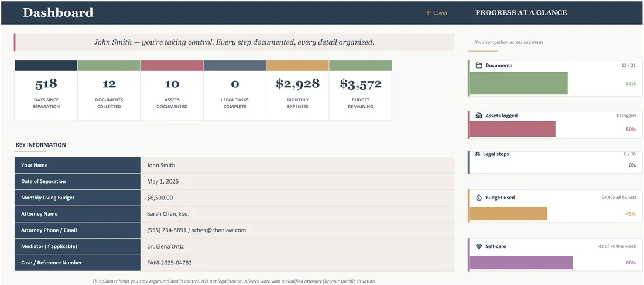Image resolution: width=644 pixels, height=285 pixels.
Task: Click the Attorney Phone / Email row label
Action: [77, 230]
